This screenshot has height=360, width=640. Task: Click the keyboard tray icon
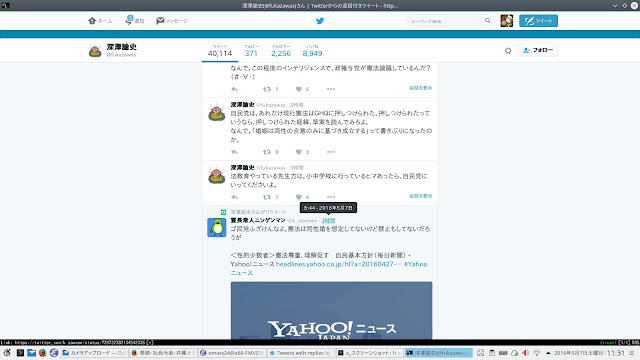[503, 353]
